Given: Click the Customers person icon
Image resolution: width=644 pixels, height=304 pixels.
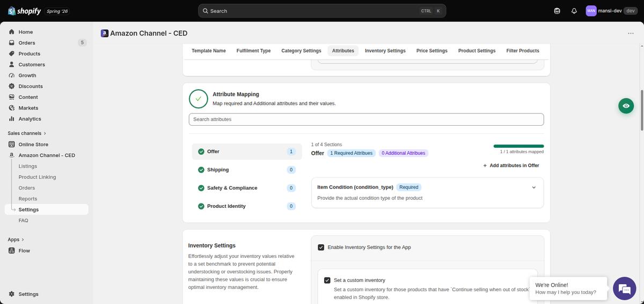Looking at the screenshot, I should tap(12, 64).
